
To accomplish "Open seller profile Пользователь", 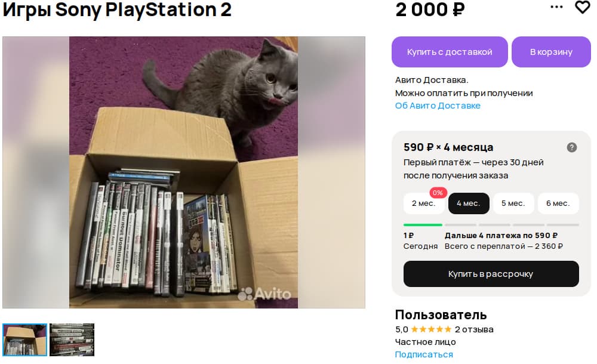I will [441, 314].
